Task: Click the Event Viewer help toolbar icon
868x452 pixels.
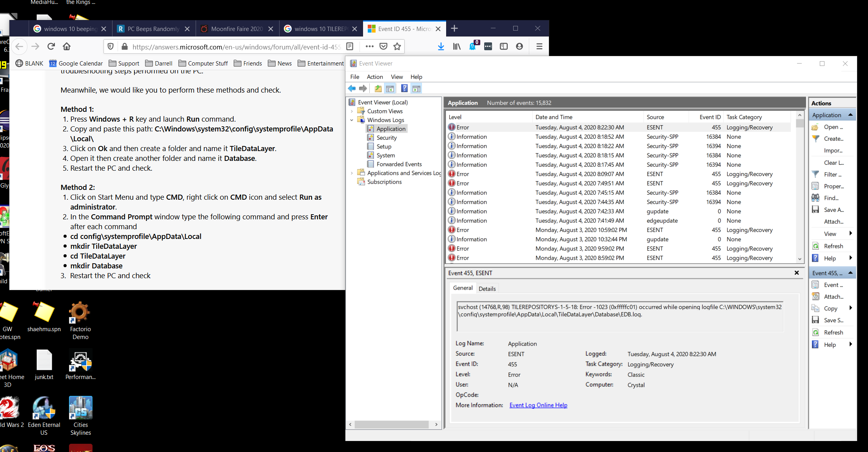Action: click(x=404, y=89)
